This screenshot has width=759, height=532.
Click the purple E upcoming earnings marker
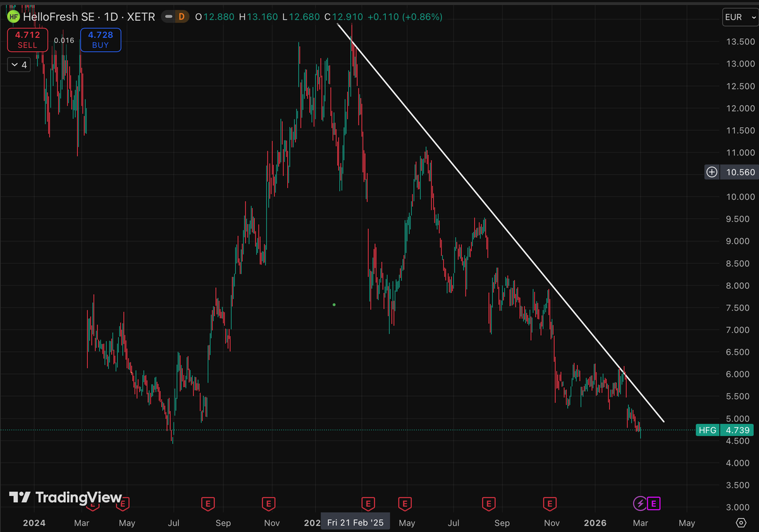pos(655,504)
